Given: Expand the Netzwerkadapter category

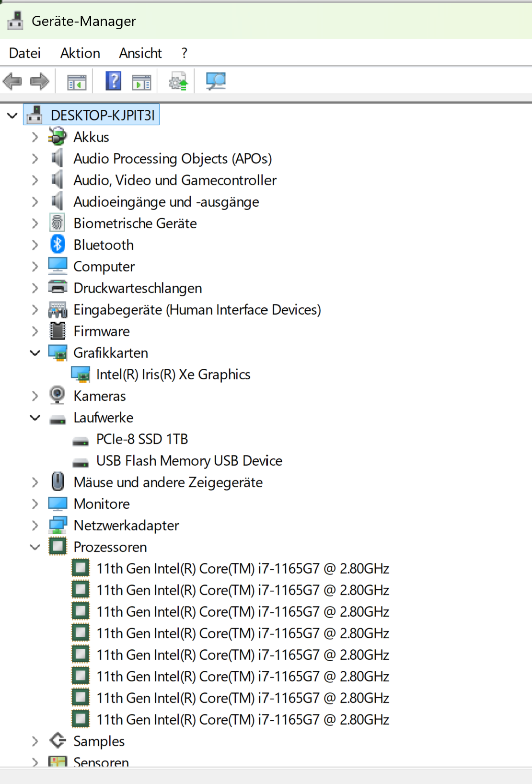Looking at the screenshot, I should point(35,526).
